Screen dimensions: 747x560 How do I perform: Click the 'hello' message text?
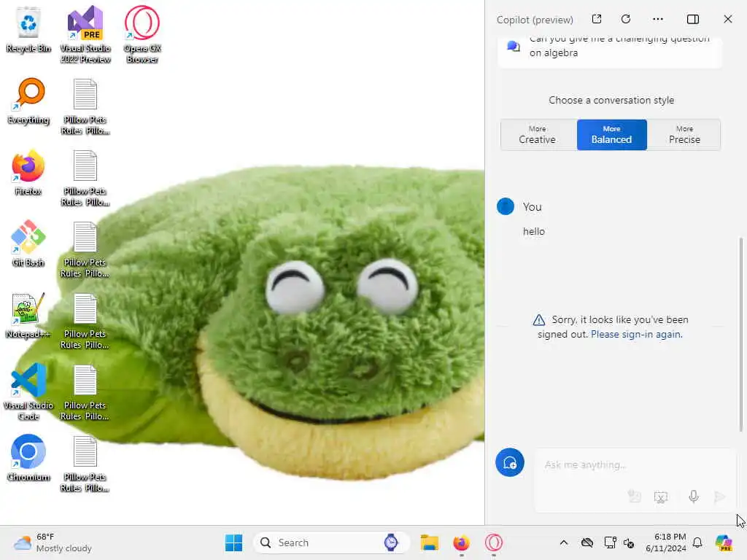pyautogui.click(x=534, y=231)
